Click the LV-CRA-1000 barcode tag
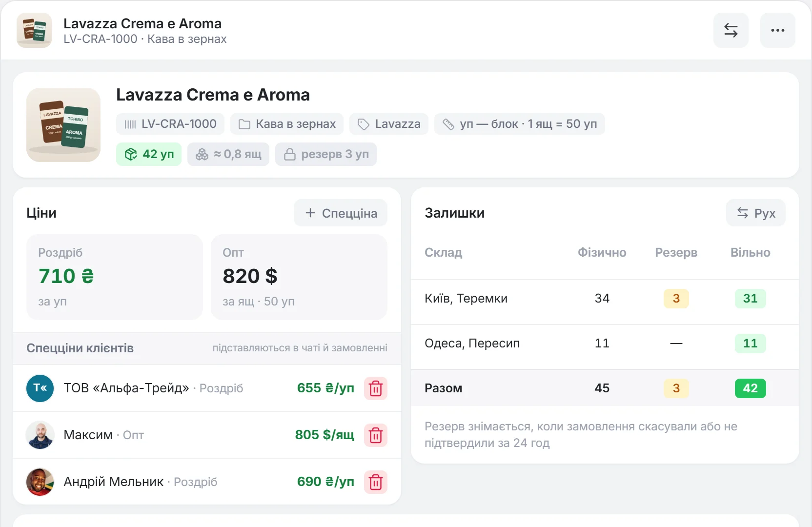Viewport: 812px width, 527px height. (170, 124)
